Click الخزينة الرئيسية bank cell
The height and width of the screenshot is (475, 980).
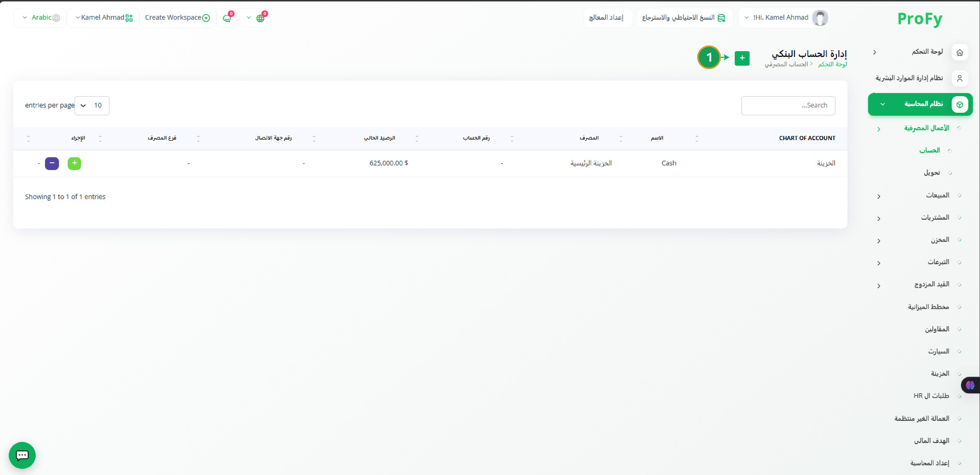(591, 163)
